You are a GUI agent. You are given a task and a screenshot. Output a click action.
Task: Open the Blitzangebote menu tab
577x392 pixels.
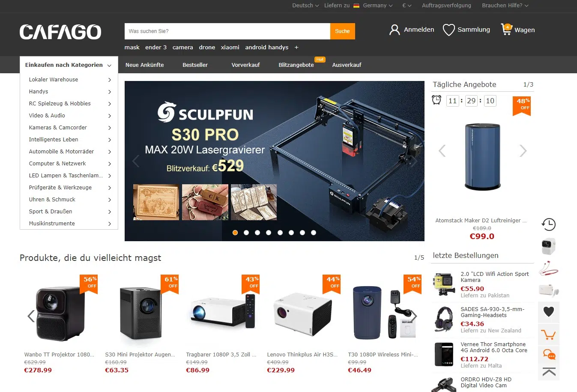click(x=296, y=65)
